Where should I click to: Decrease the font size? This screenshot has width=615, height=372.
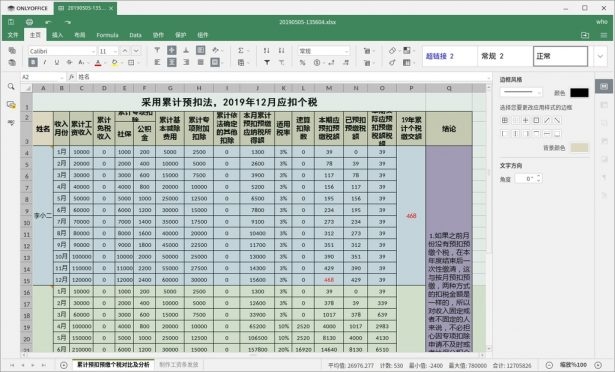(x=136, y=51)
